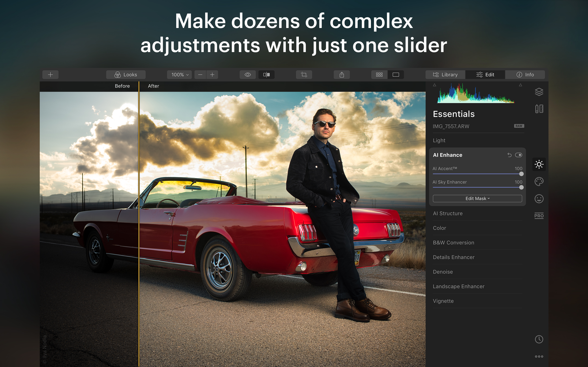Click the AI Sky Enhancer slider handle

click(x=521, y=187)
